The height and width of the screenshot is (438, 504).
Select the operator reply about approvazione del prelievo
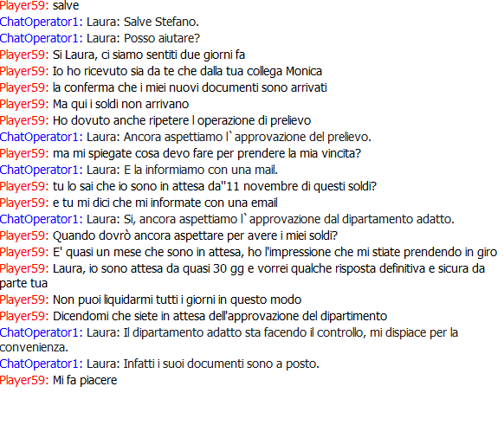click(185, 137)
